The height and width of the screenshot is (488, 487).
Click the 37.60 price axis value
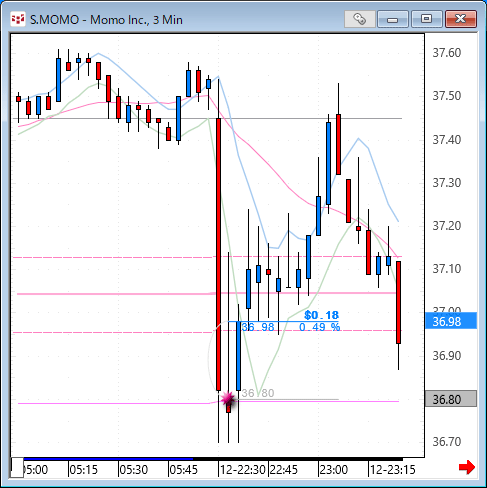coord(447,53)
